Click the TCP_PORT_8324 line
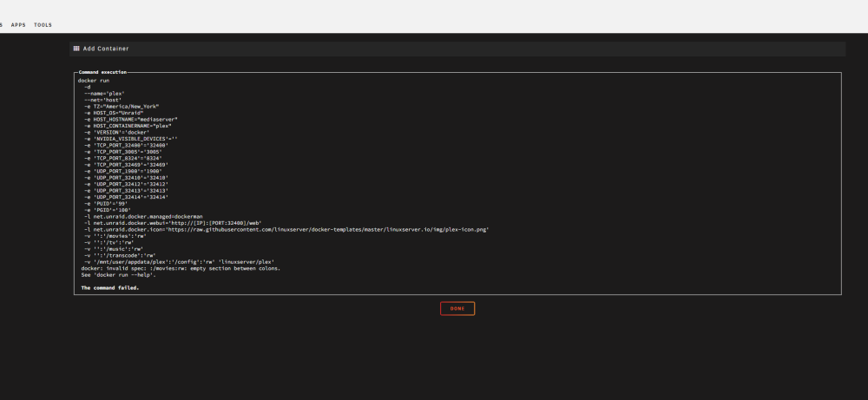This screenshot has height=400, width=868. point(123,158)
